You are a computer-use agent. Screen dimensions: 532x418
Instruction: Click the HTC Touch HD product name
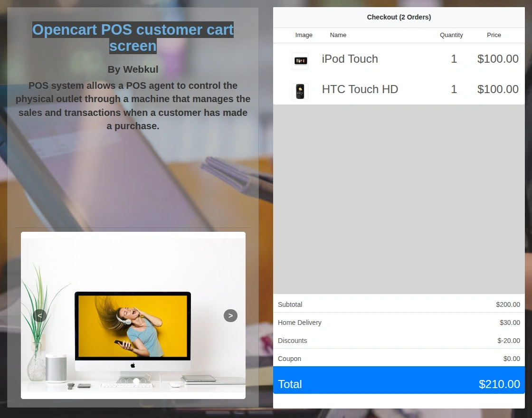(x=360, y=89)
